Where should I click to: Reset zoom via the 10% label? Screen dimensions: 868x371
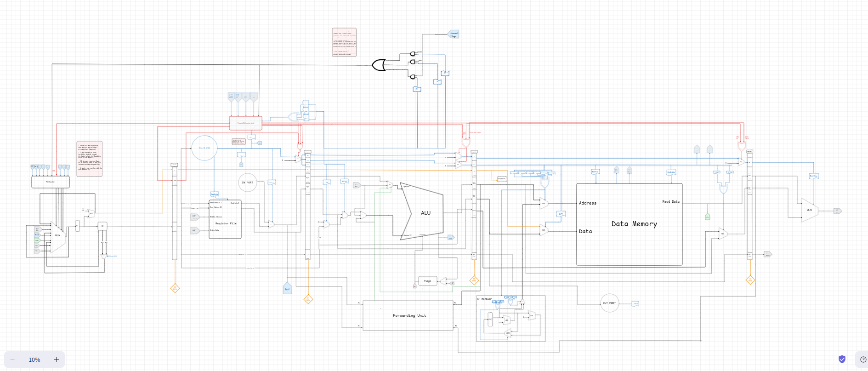34,360
